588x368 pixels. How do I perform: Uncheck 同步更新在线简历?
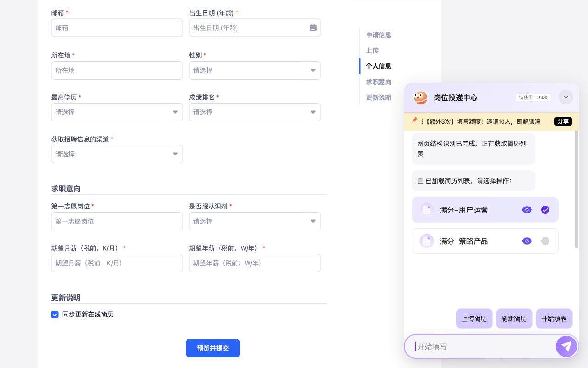(x=55, y=315)
